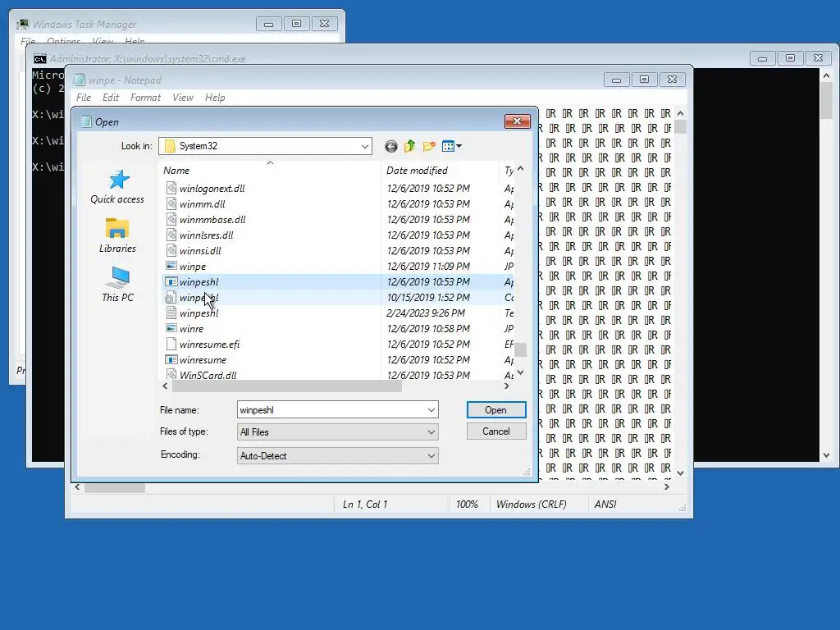Open the View Menu icon dropdown
The width and height of the screenshot is (840, 630).
pyautogui.click(x=452, y=146)
